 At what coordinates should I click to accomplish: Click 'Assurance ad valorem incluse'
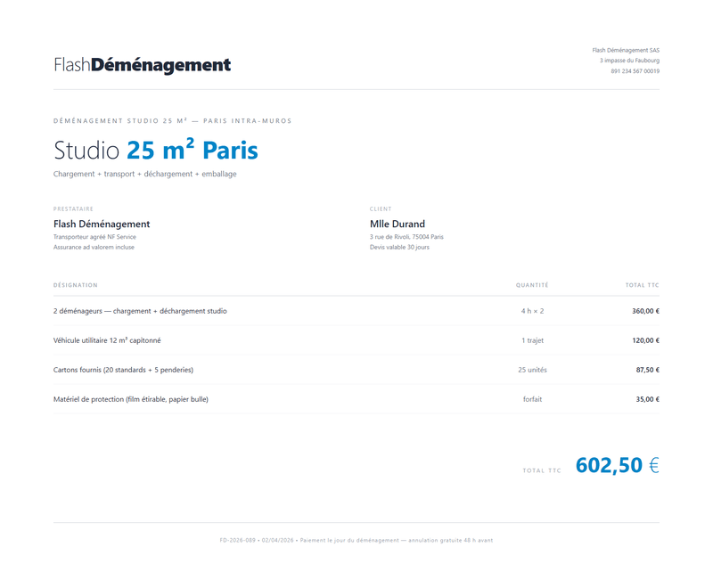pos(94,247)
